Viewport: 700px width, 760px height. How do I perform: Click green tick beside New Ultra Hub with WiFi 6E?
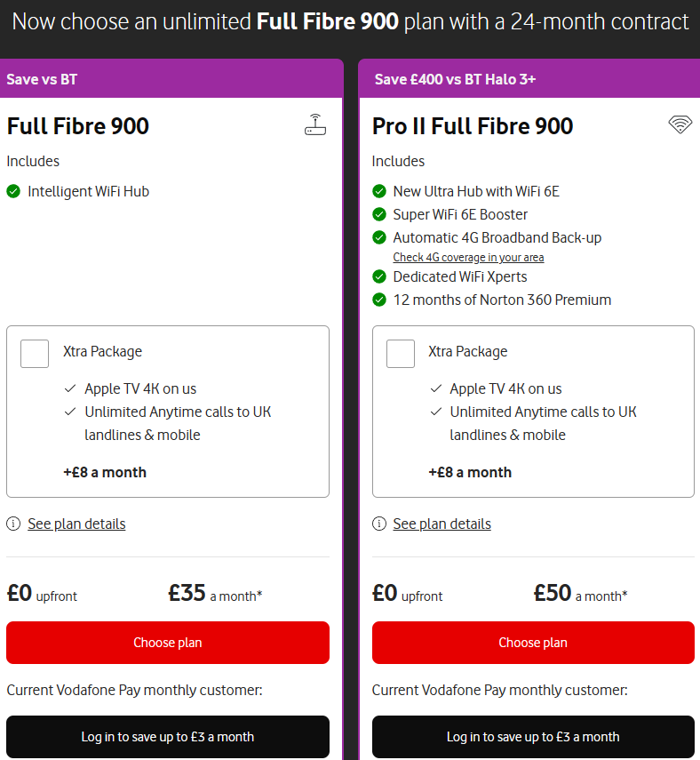[379, 191]
